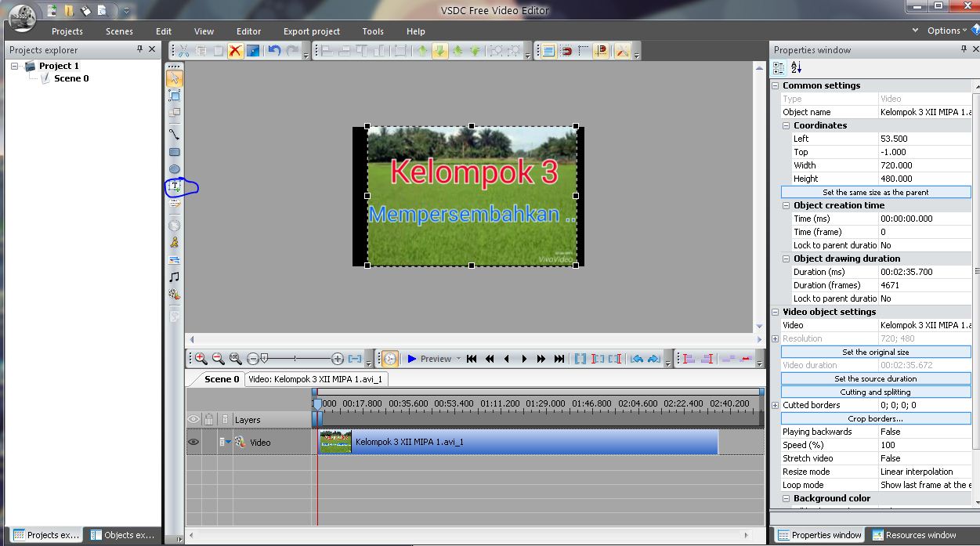Screen dimensions: 980x546
Task: Select the arrow pointer tool
Action: 175,78
